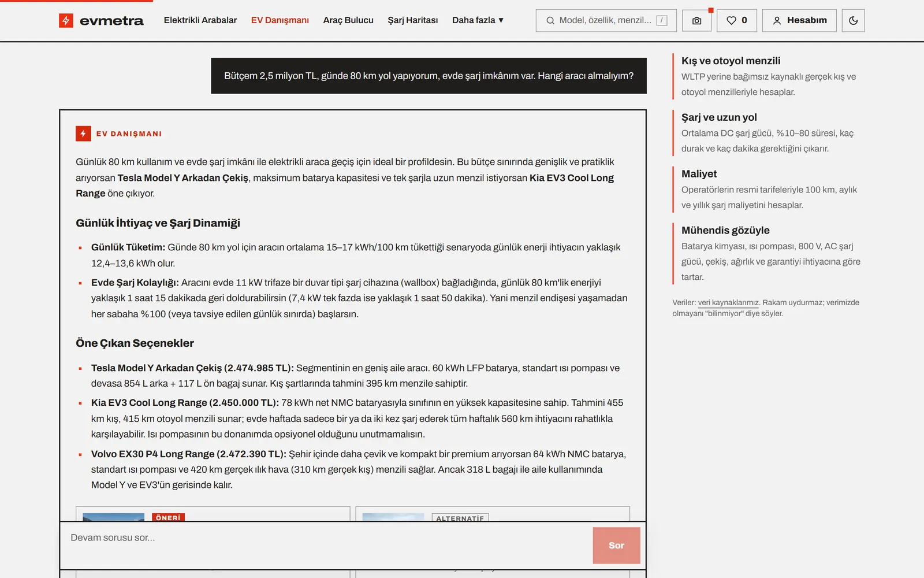Click the slash shortcut key hint
The height and width of the screenshot is (578, 924).
[x=662, y=21]
